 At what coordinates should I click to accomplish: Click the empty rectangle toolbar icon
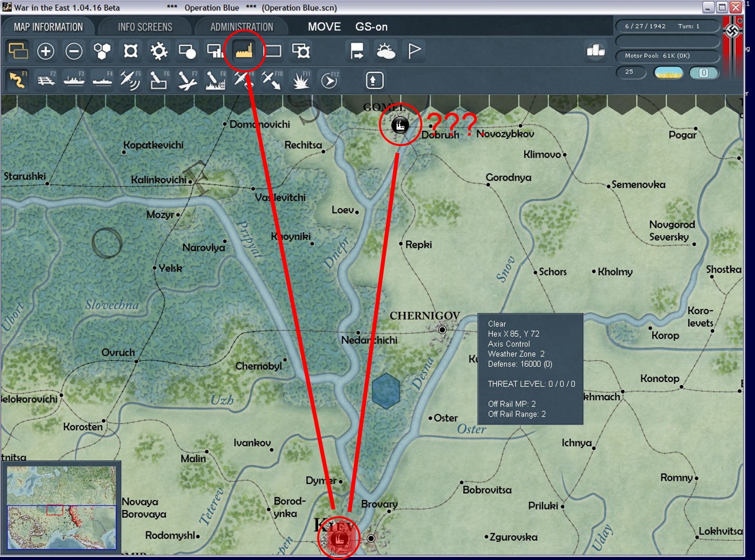point(272,51)
